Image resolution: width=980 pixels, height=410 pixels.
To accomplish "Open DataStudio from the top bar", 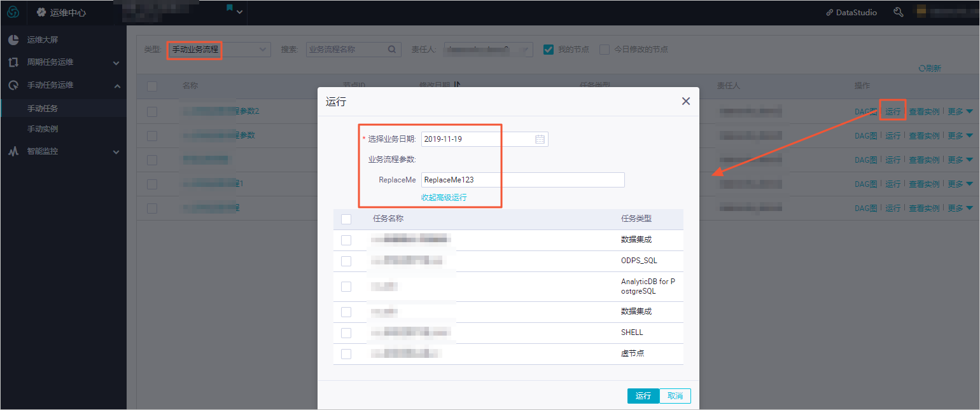I will (851, 12).
